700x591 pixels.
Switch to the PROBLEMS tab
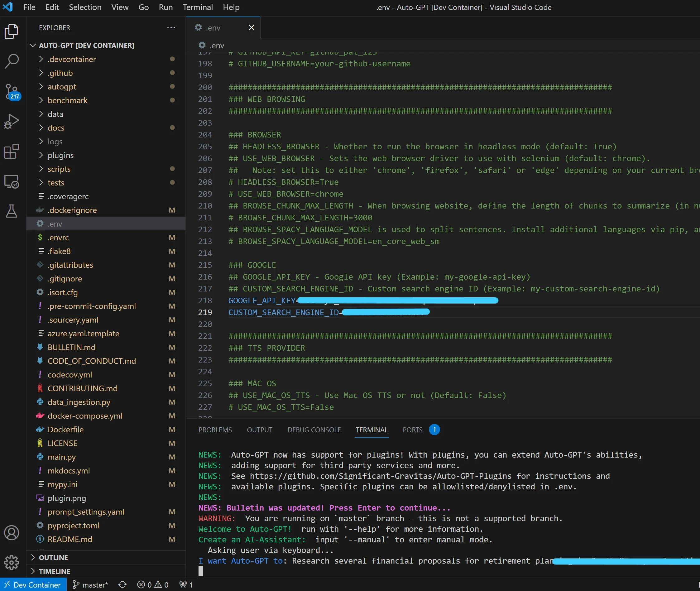(215, 430)
